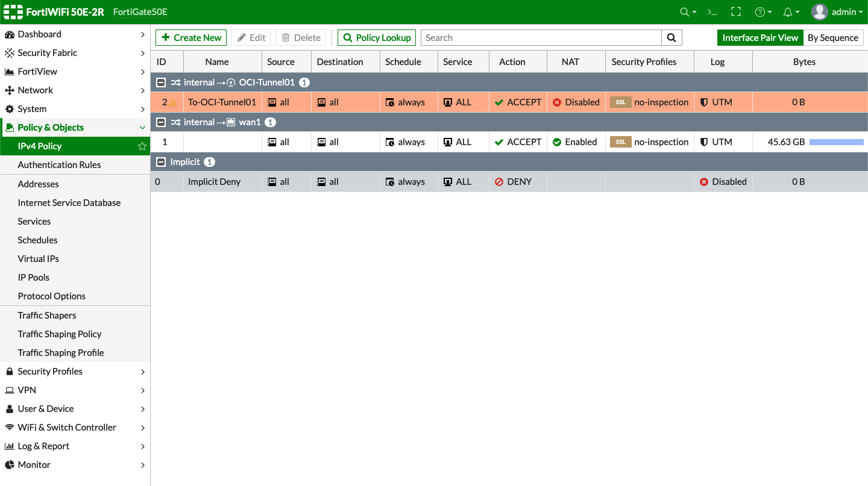Screen dimensions: 868x486
Task: Collapse the internal to OCI-Tunnel01 section
Action: click(x=160, y=83)
